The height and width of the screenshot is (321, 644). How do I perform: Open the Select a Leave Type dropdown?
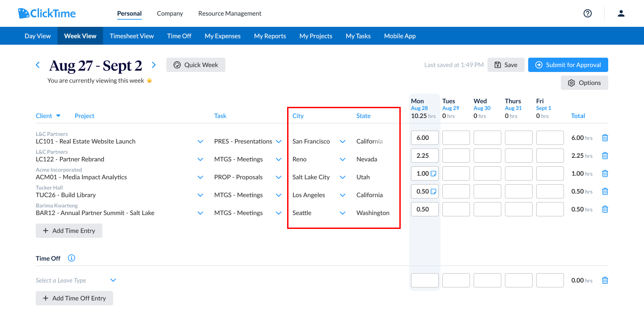[x=113, y=280]
